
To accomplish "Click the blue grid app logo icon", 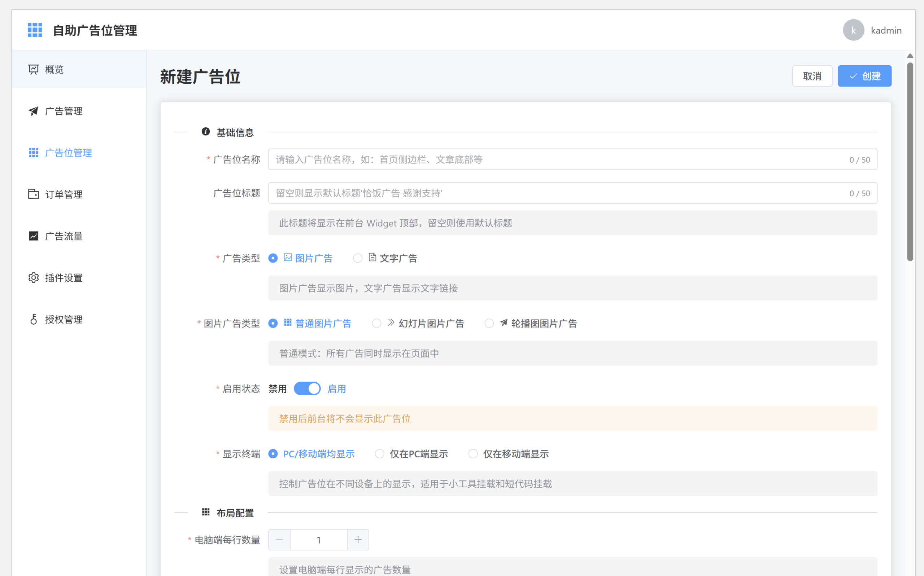I will (35, 30).
